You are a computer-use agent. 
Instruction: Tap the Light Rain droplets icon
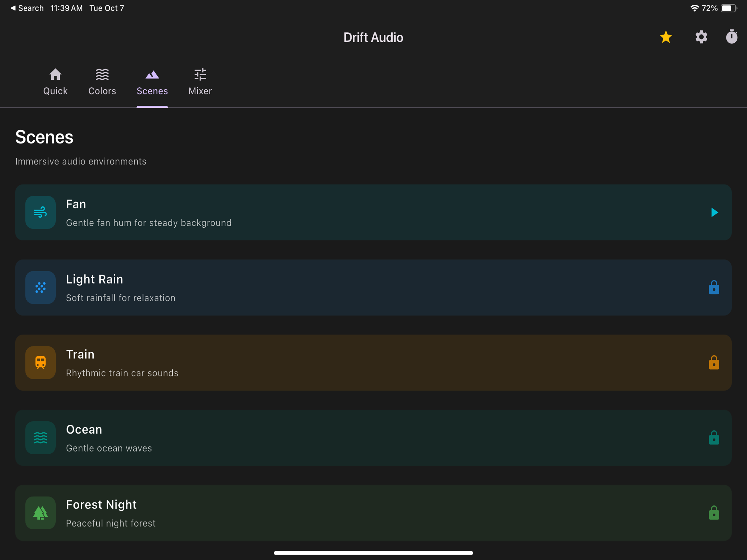click(x=40, y=288)
